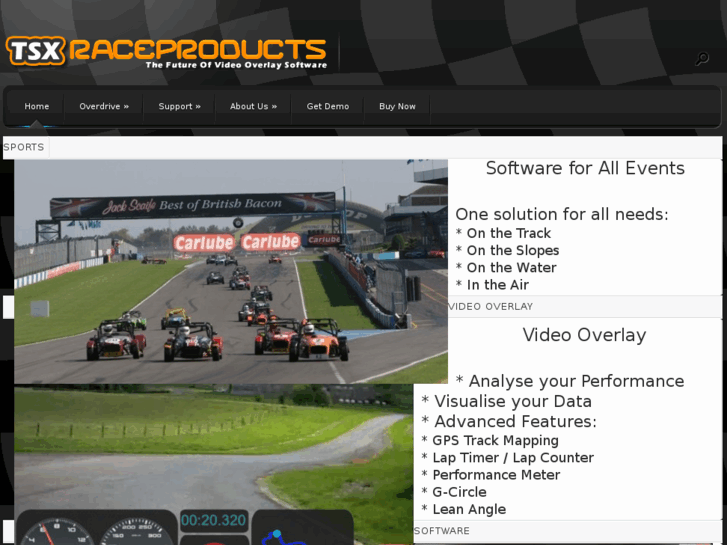Click the Video Overlay heading
The width and height of the screenshot is (727, 545).
click(x=584, y=335)
